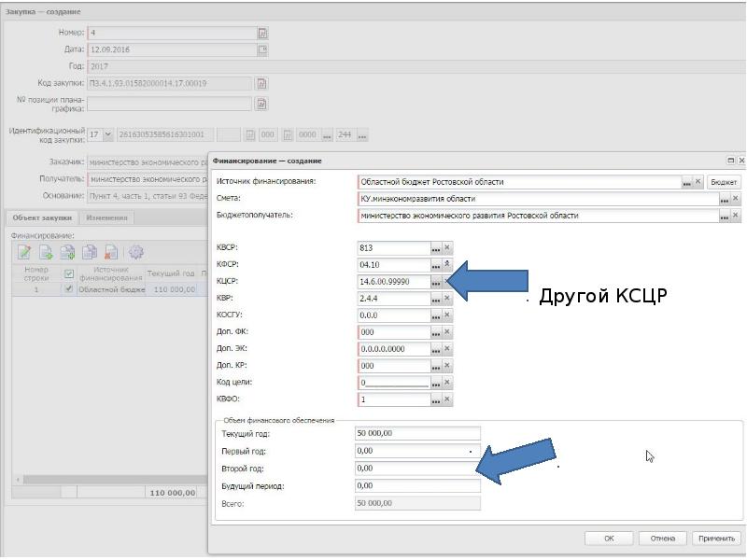This screenshot has width=747, height=560.
Task: Open the lookup dots for Смета field
Action: pyautogui.click(x=725, y=199)
